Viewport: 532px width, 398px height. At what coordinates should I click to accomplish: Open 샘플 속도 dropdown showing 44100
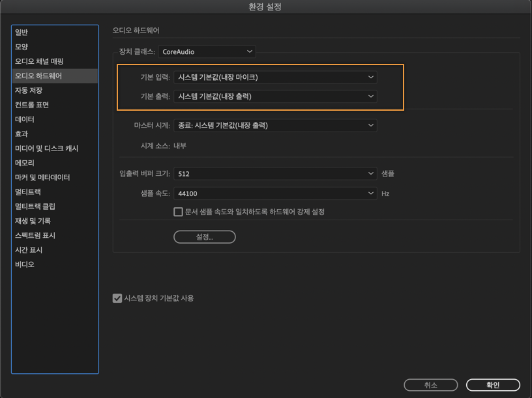coord(275,193)
